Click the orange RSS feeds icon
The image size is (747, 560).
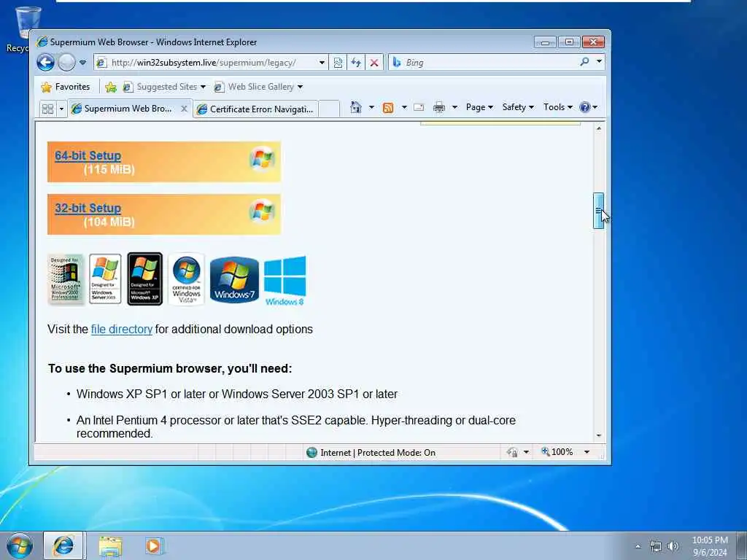(x=388, y=108)
